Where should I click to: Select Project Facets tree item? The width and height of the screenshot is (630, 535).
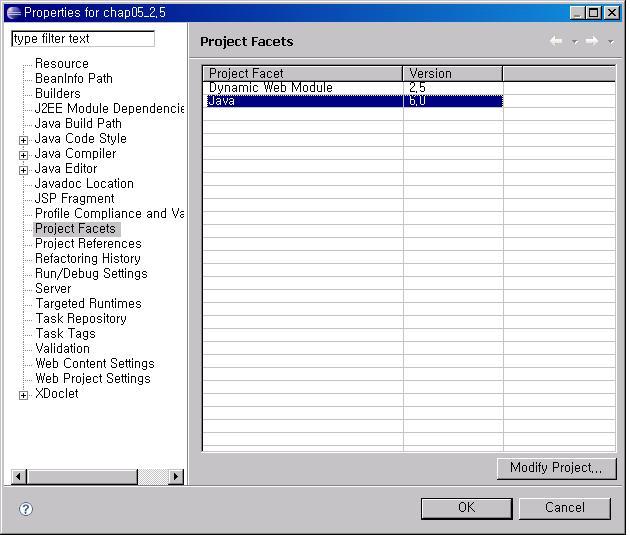[x=76, y=229]
